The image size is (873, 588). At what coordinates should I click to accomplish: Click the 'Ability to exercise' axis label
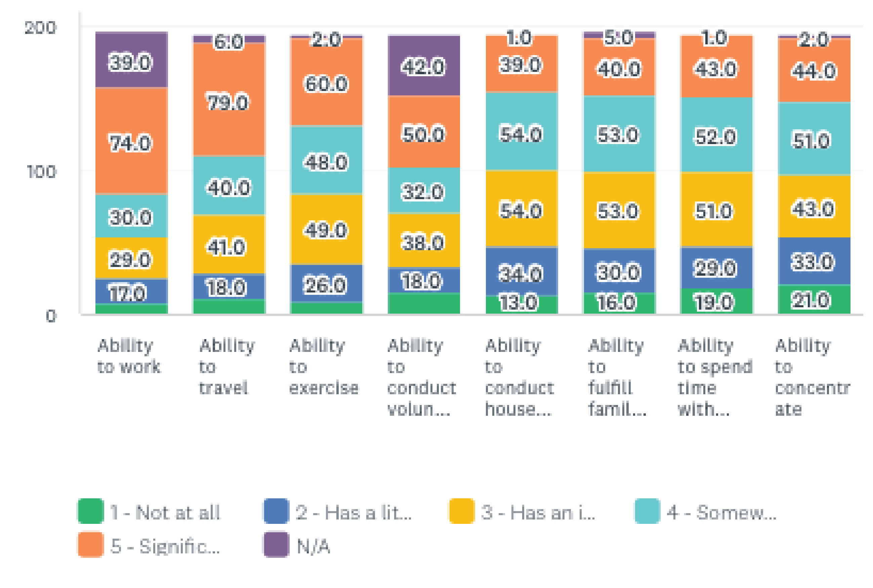point(324,366)
